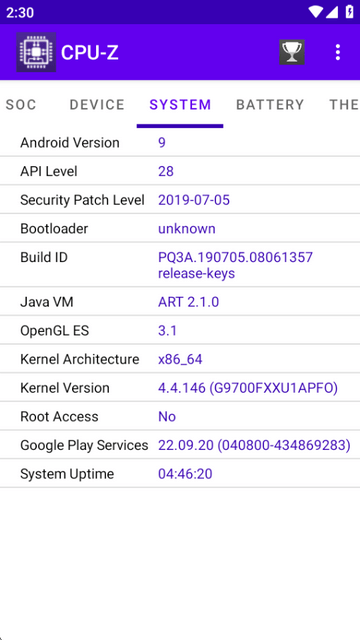Tap the Build ID PQ3A value
The image size is (360, 640).
point(236,265)
